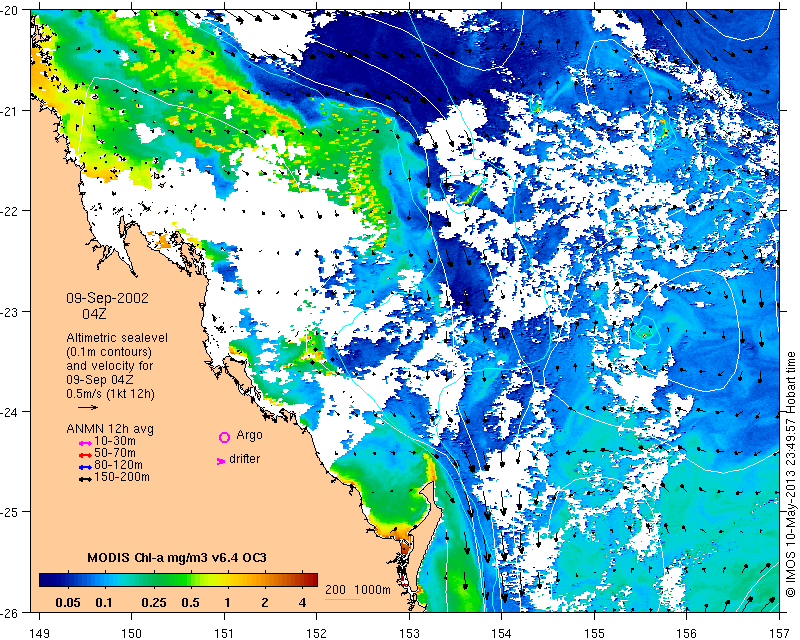Click the colorbar tick label '1'
This screenshot has height=640, width=800.
228,603
